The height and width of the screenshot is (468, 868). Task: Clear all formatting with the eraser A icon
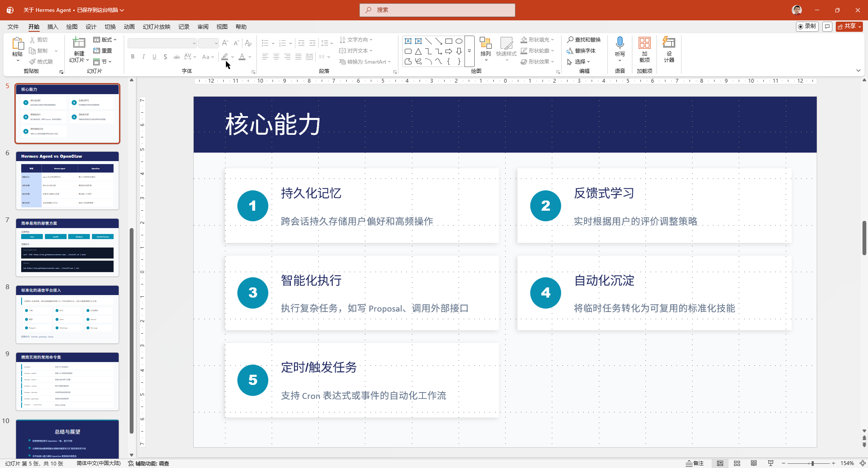click(248, 43)
